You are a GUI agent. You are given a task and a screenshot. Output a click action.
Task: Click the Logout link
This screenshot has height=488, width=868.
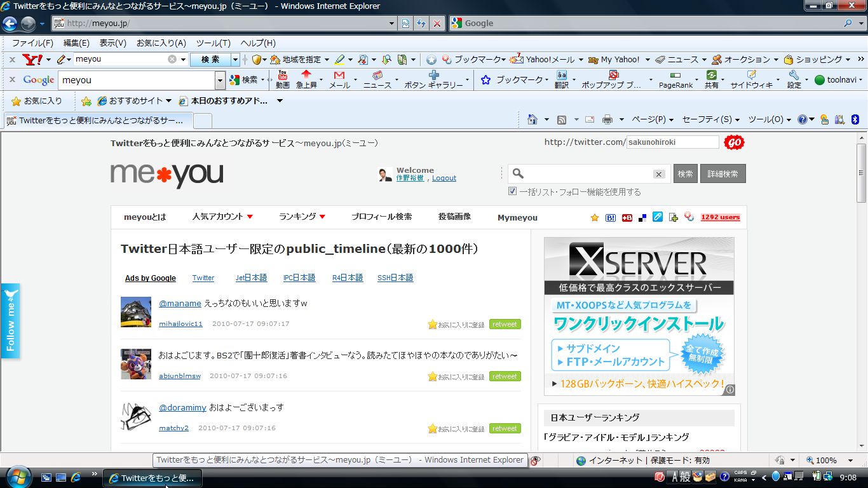[x=444, y=178]
